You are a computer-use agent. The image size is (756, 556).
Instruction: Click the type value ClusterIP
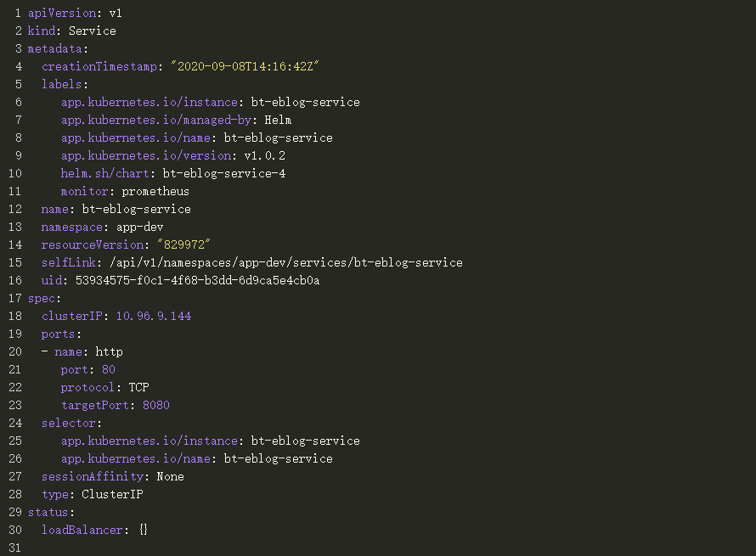point(112,494)
